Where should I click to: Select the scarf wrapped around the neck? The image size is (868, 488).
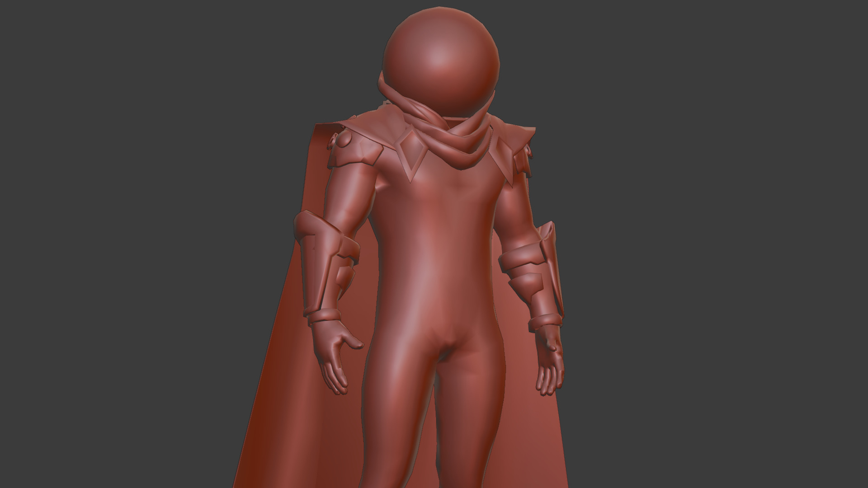tap(461, 140)
